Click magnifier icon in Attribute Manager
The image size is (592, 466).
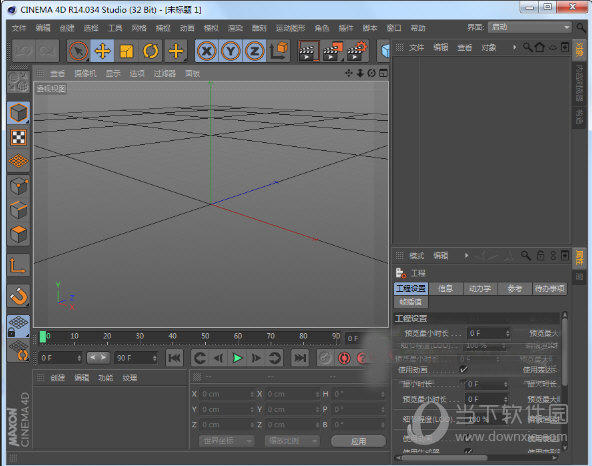[x=526, y=256]
